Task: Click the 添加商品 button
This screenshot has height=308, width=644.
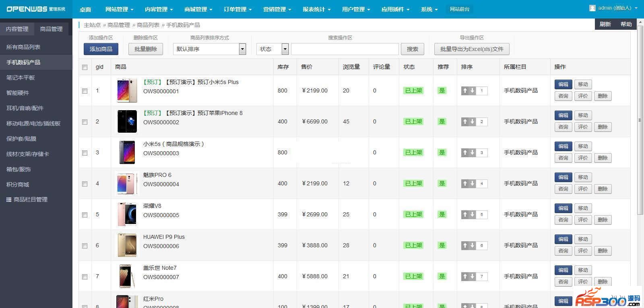Action: [x=101, y=49]
